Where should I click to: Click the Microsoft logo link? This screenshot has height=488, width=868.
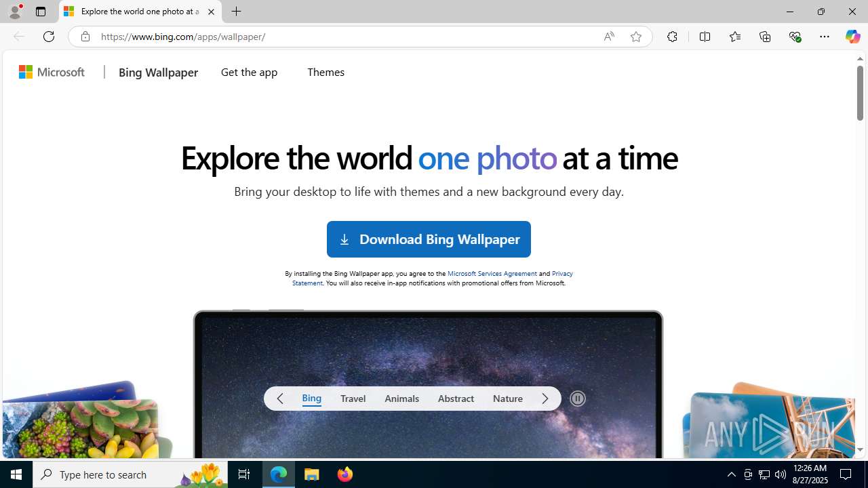pos(52,72)
